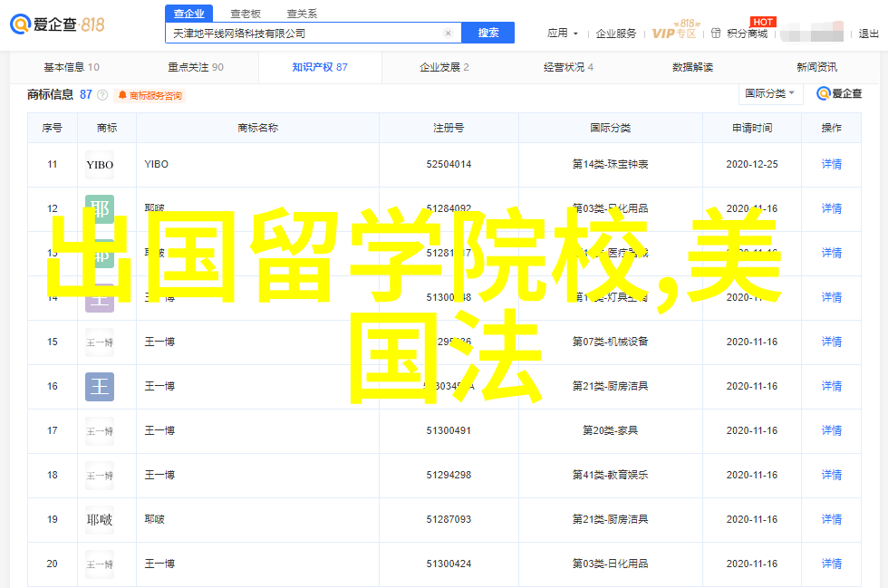Viewport: 888px width, 588px height.
Task: Click the Aiqicha logo at top left
Action: click(x=57, y=24)
